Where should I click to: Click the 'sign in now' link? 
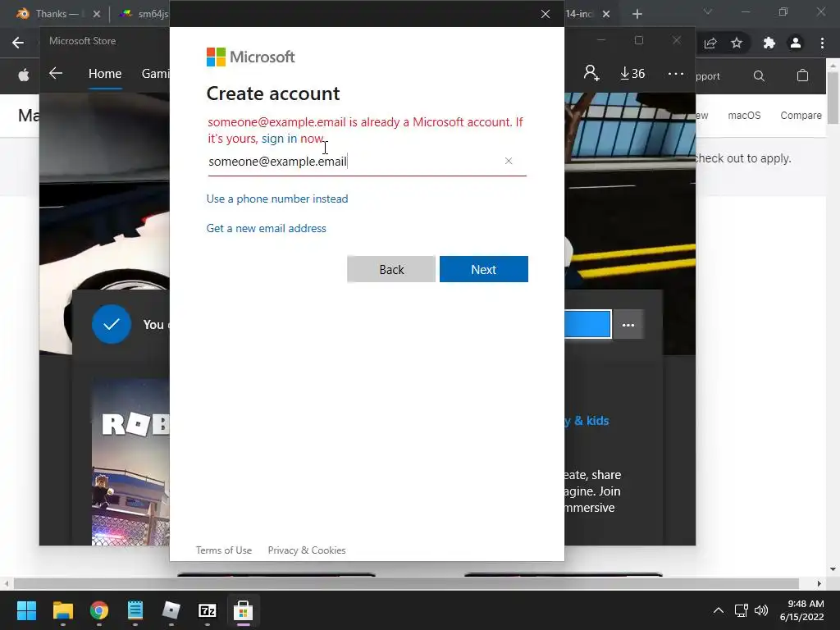292,138
